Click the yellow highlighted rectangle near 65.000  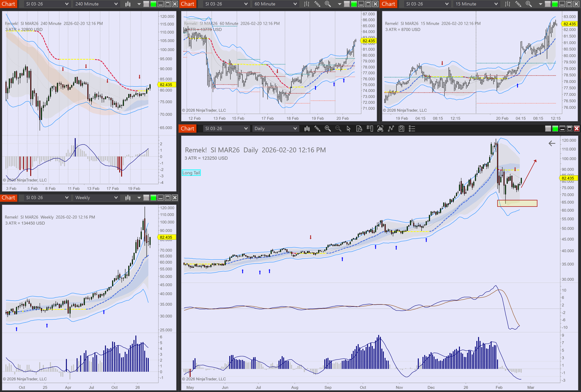click(517, 203)
